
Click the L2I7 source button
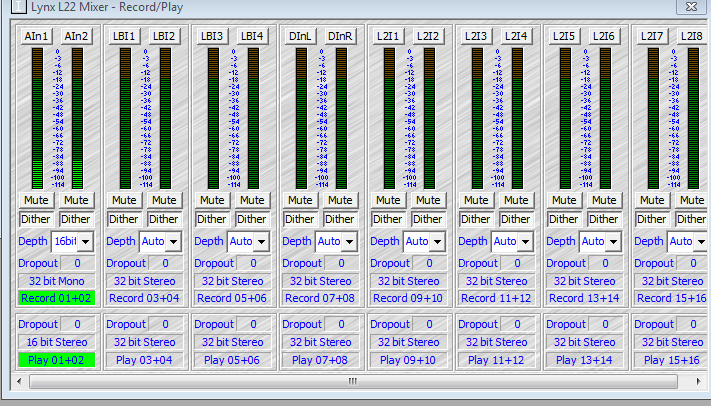coord(652,36)
